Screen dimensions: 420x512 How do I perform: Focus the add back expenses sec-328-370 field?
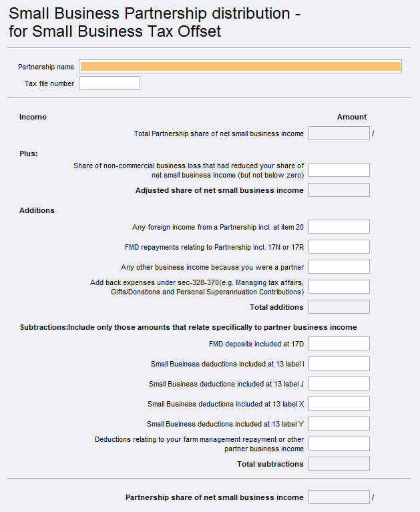click(339, 287)
